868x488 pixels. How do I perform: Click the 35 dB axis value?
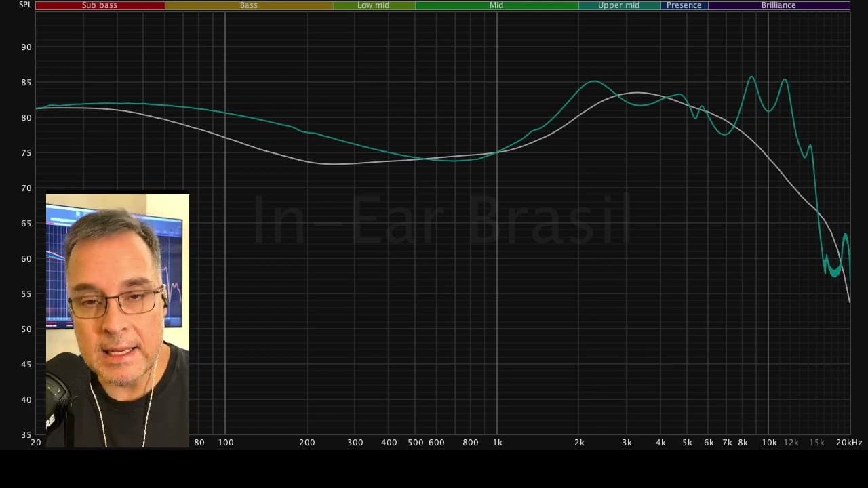(26, 435)
